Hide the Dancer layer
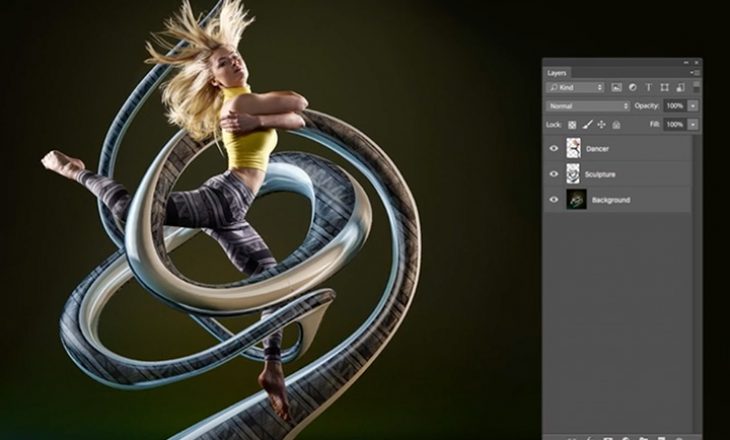The width and height of the screenshot is (730, 440). tap(554, 149)
